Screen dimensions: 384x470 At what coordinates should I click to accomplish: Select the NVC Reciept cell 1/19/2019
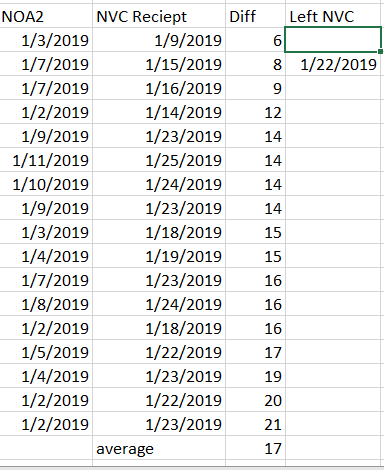point(159,256)
